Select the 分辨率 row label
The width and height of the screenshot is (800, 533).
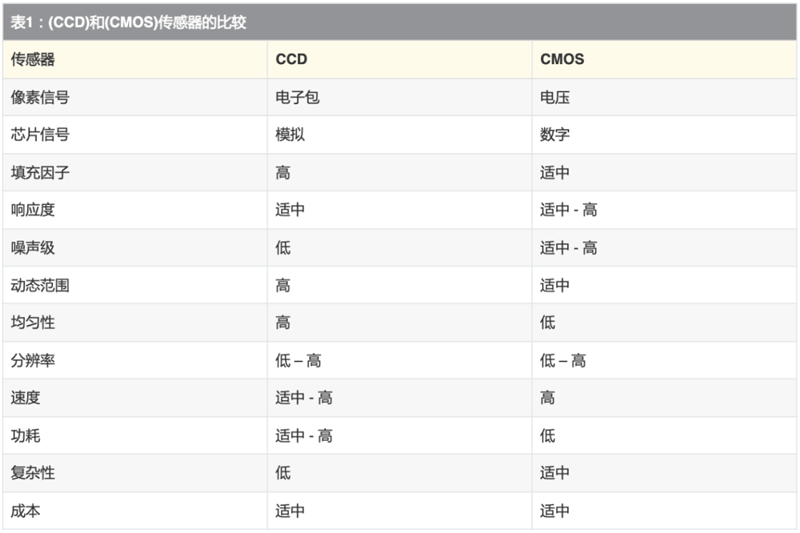tap(33, 360)
